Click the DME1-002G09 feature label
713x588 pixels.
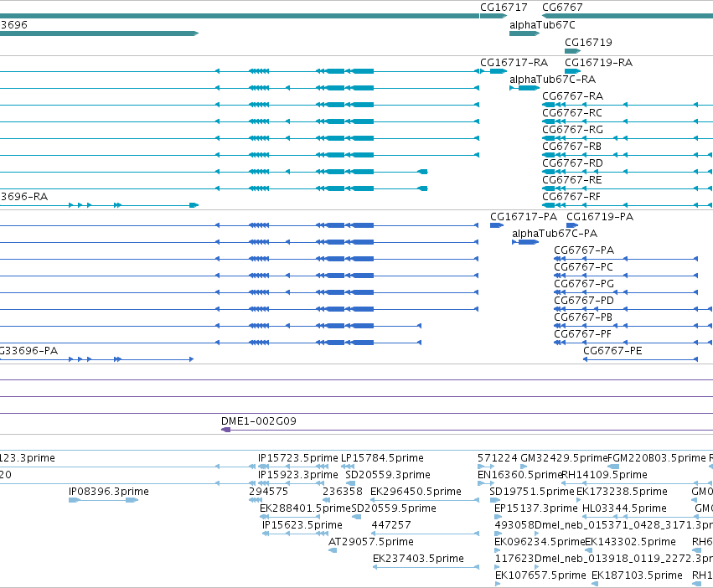[259, 421]
